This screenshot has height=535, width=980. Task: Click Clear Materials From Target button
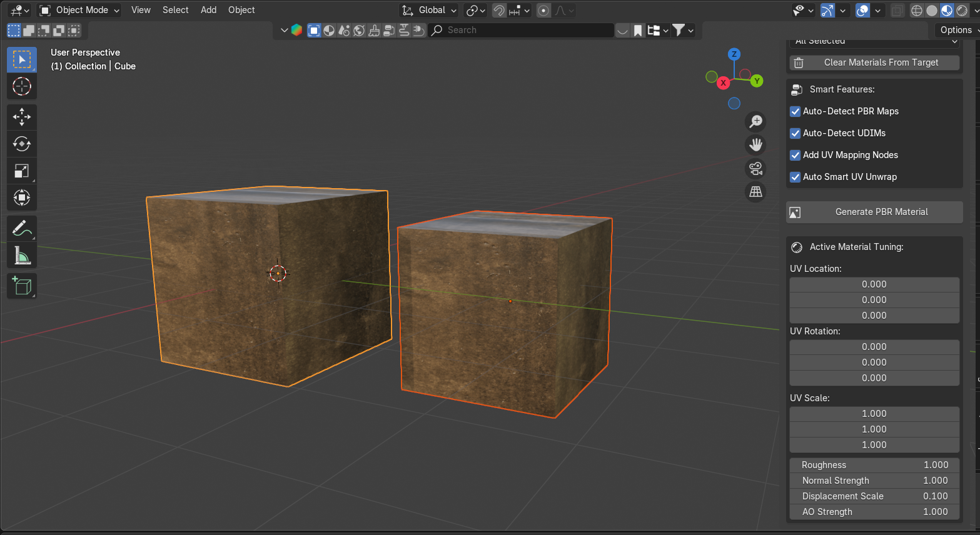point(874,62)
